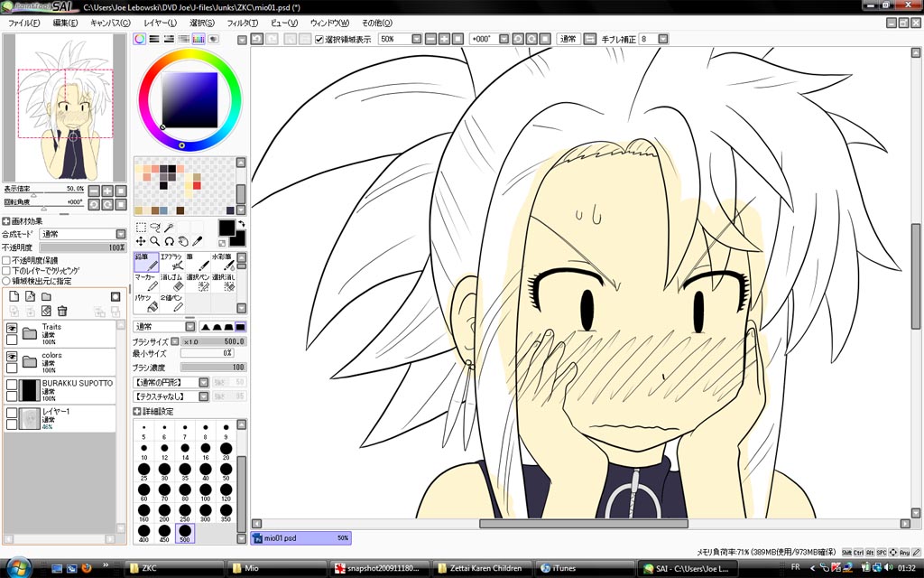
Task: Choose the eyedropper color picker tool
Action: [x=198, y=241]
